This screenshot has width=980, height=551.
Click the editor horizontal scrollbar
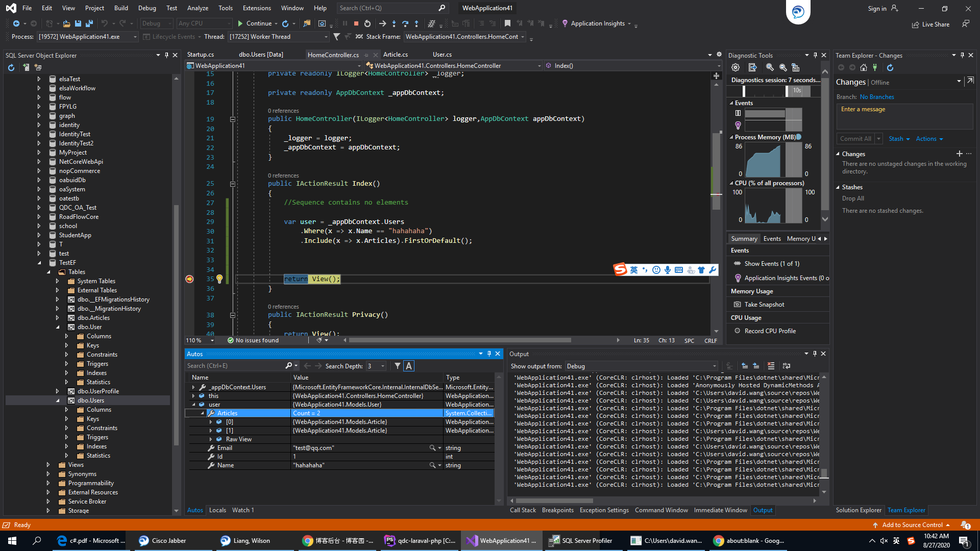(x=459, y=340)
